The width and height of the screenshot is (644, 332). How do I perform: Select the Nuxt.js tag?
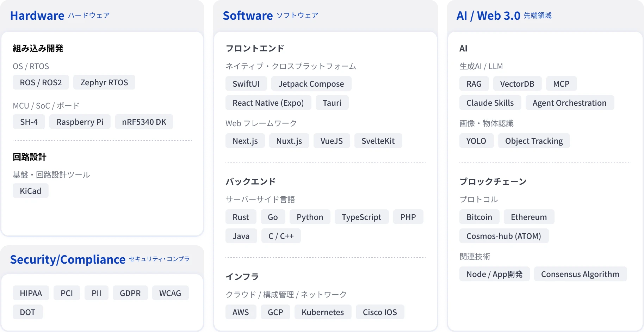[289, 141]
